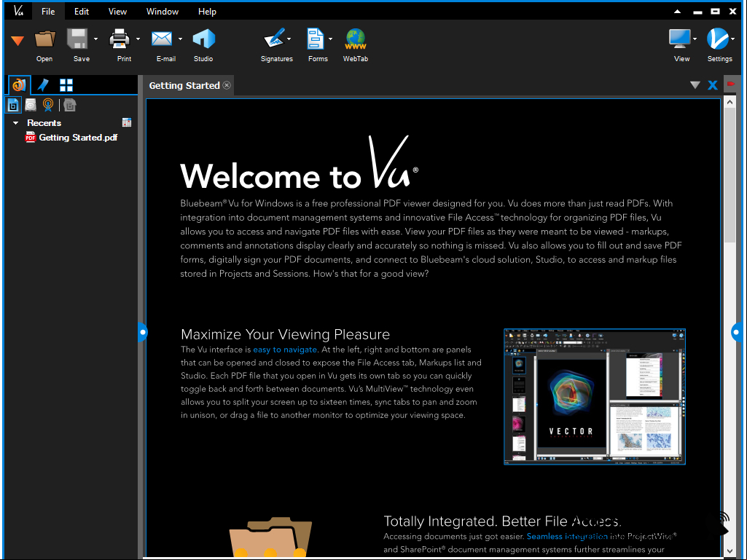Click the Open folder icon in the toolbar
The height and width of the screenshot is (560, 747).
44,39
